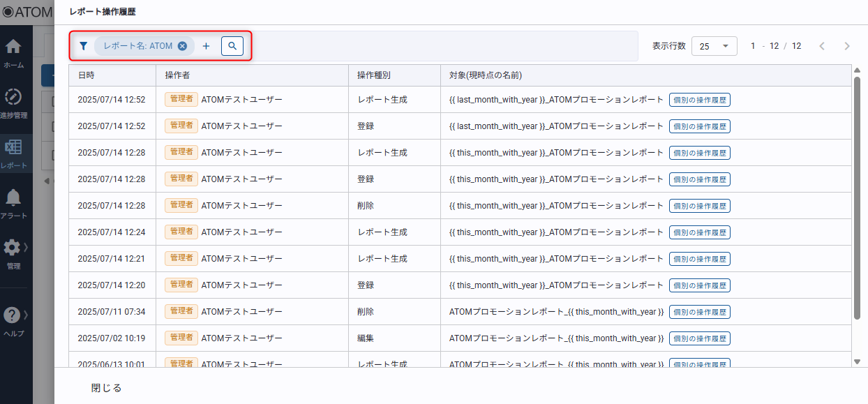
Task: Go to previous page arrow
Action: [821, 46]
